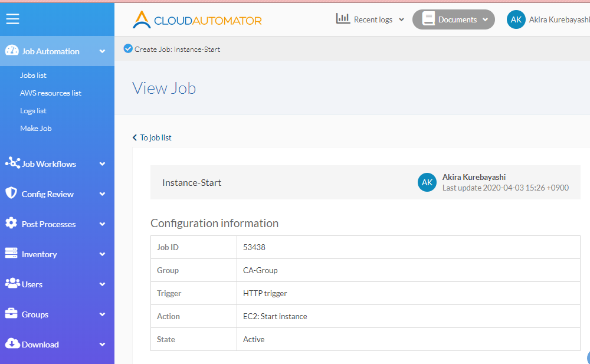
Task: Open AWS resources list in sidebar
Action: (50, 93)
